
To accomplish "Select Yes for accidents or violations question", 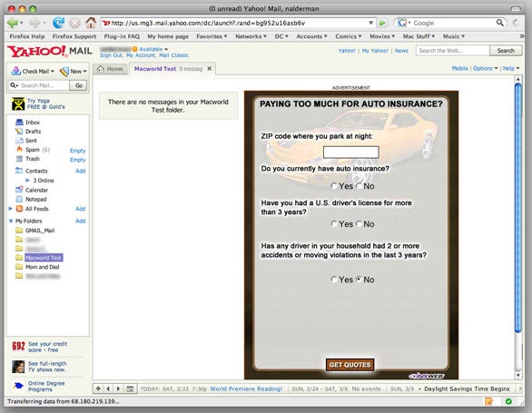I will [334, 280].
